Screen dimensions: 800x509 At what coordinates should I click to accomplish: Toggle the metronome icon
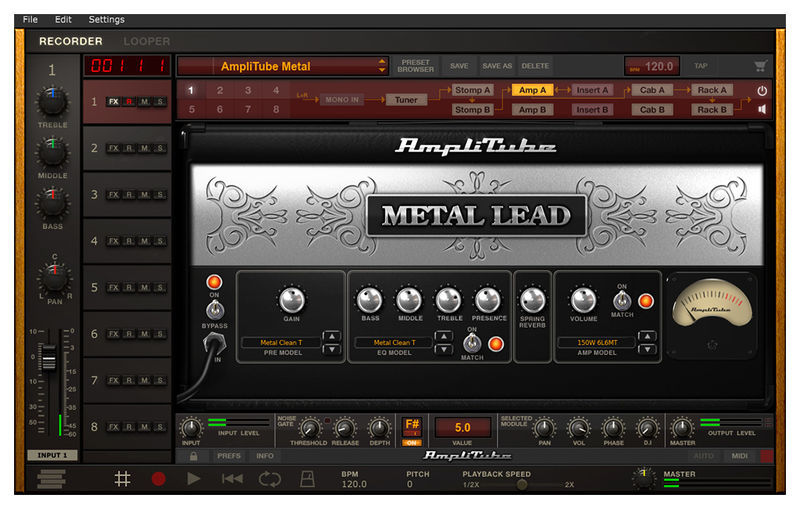[x=307, y=479]
